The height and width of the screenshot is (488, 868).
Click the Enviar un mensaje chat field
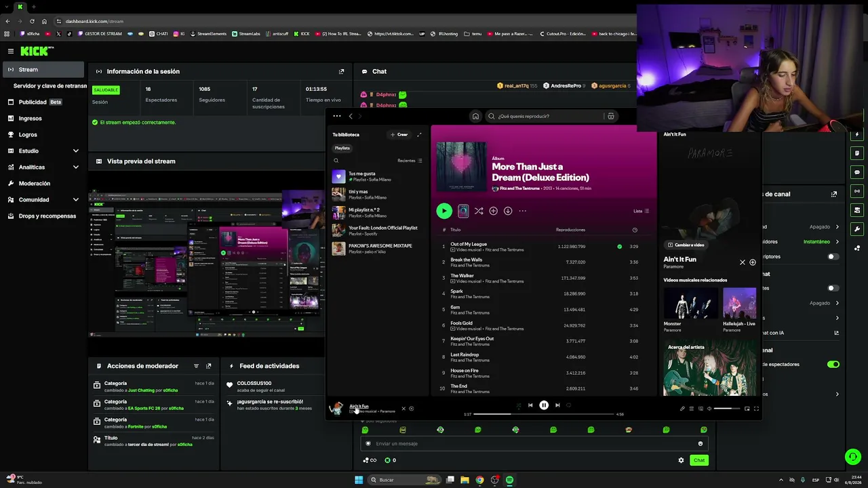(534, 444)
